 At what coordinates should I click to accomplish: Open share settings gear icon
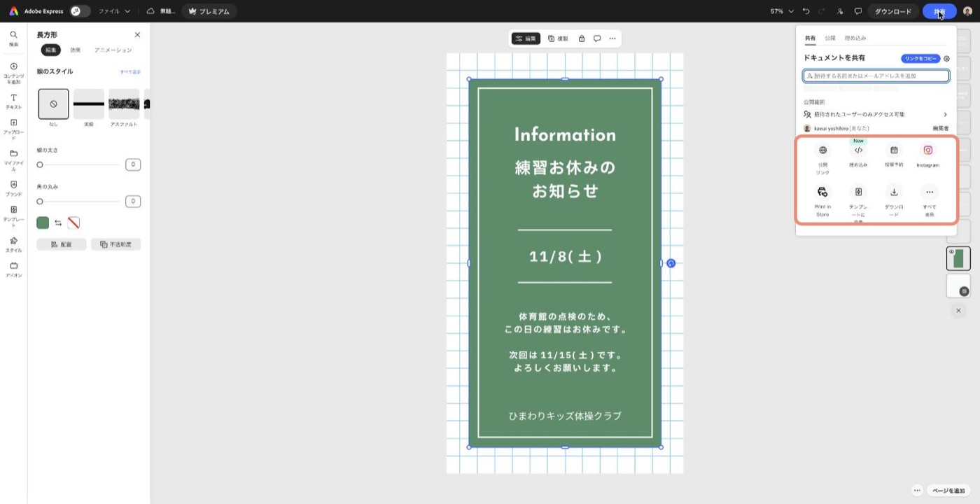click(x=947, y=59)
